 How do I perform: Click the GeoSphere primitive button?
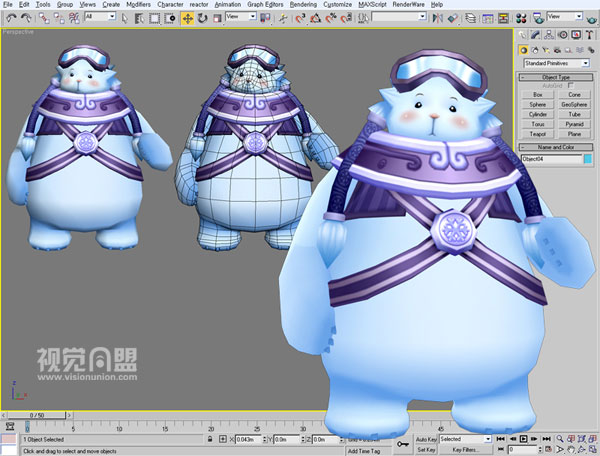[574, 104]
